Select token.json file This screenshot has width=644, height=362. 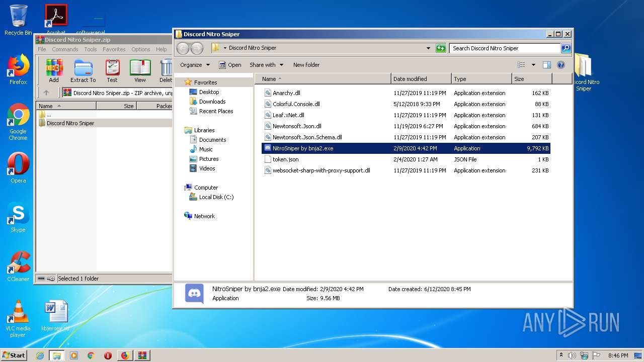click(285, 159)
